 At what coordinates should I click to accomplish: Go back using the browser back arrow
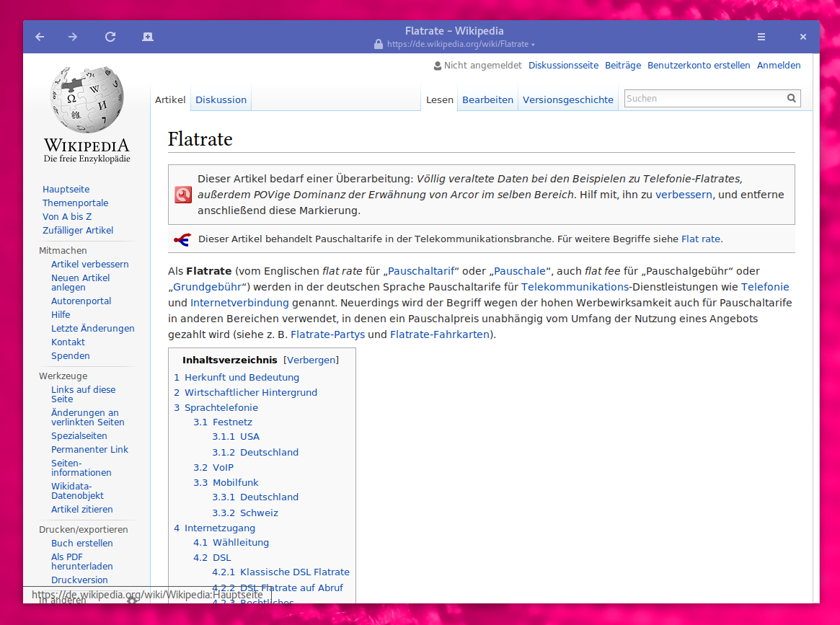[40, 37]
